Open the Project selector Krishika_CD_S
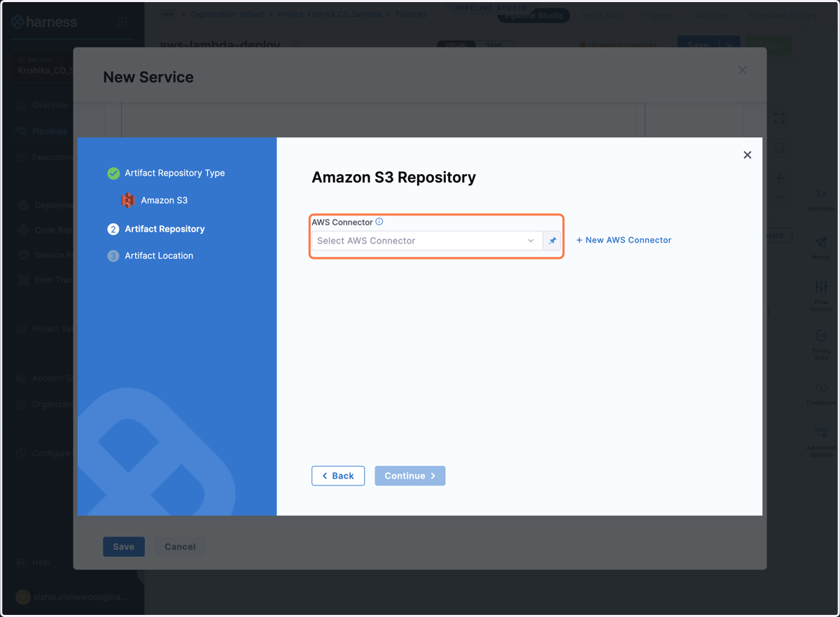Screen dimensions: 840x617 tap(42, 66)
